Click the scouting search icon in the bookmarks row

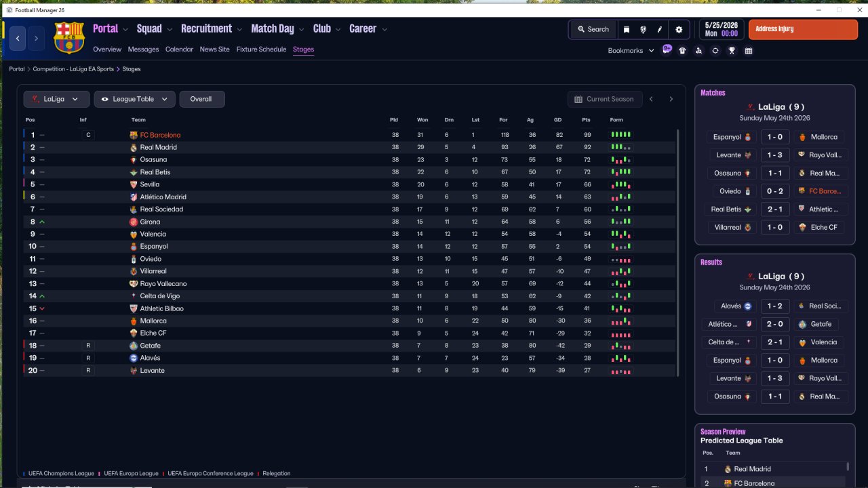tap(698, 51)
